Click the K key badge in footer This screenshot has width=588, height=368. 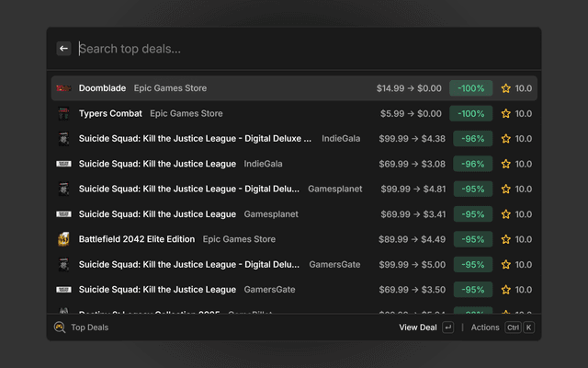click(x=529, y=328)
